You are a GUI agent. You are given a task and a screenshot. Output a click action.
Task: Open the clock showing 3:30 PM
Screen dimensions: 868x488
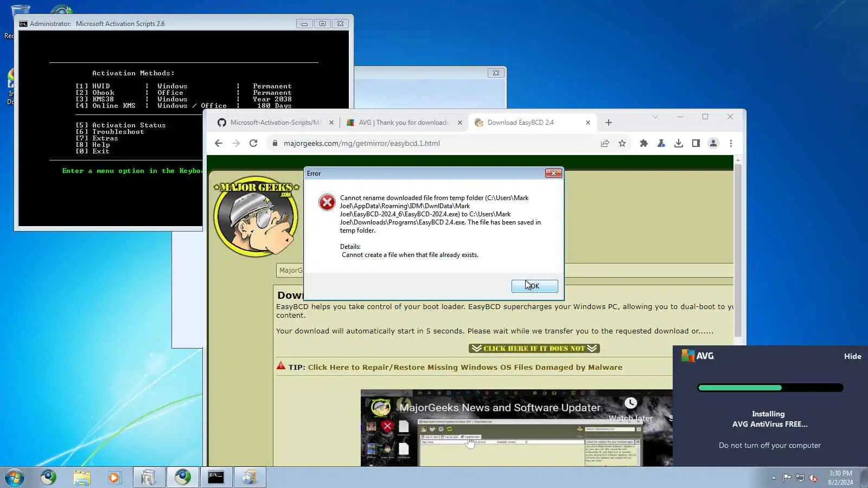[x=840, y=478]
